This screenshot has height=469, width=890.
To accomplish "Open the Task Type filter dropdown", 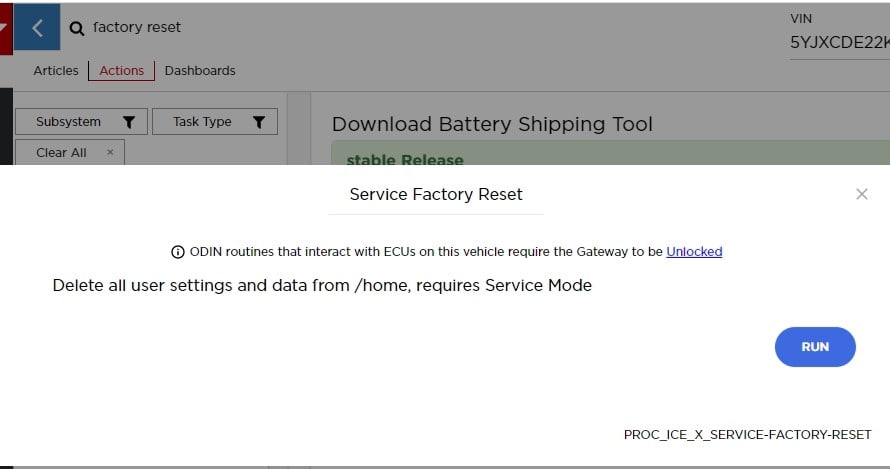I will coord(203,122).
